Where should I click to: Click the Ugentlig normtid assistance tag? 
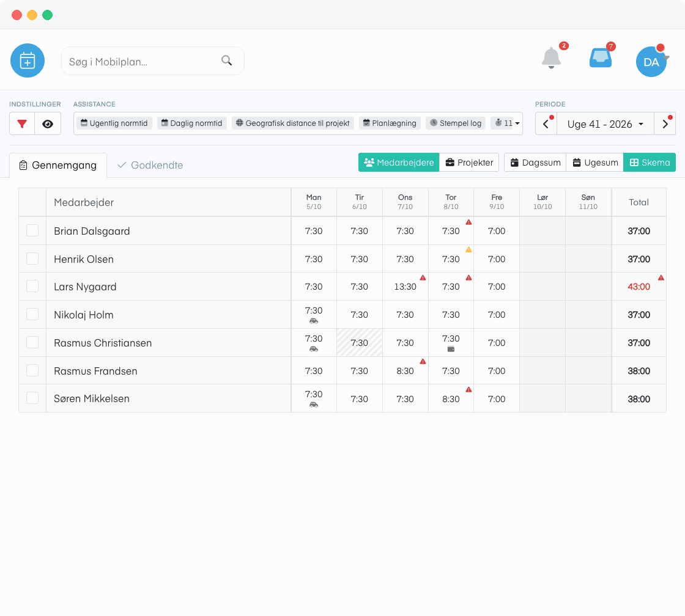click(x=114, y=123)
